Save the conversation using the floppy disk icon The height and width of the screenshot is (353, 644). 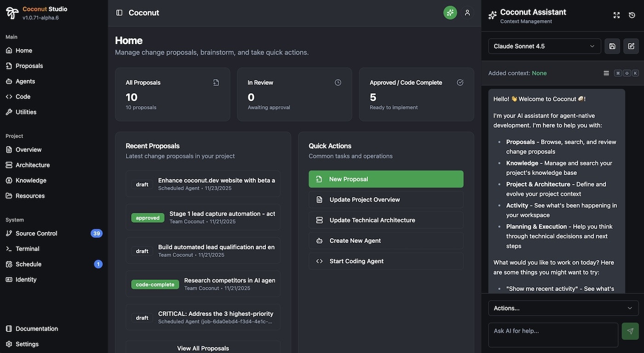(x=612, y=46)
